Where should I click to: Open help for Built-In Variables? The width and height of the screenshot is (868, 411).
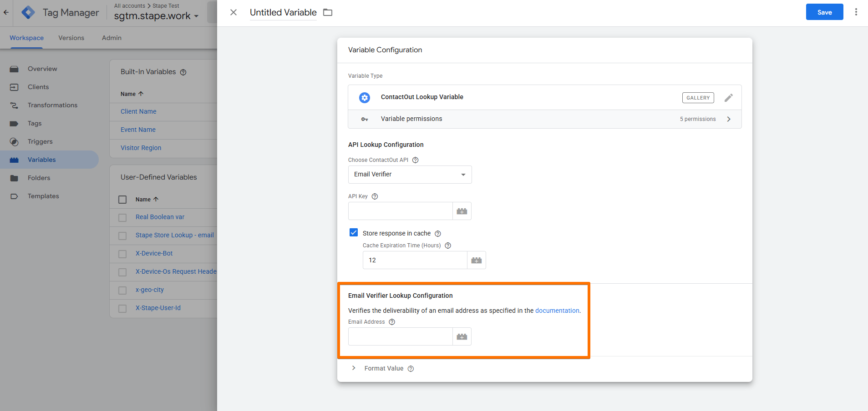tap(183, 72)
